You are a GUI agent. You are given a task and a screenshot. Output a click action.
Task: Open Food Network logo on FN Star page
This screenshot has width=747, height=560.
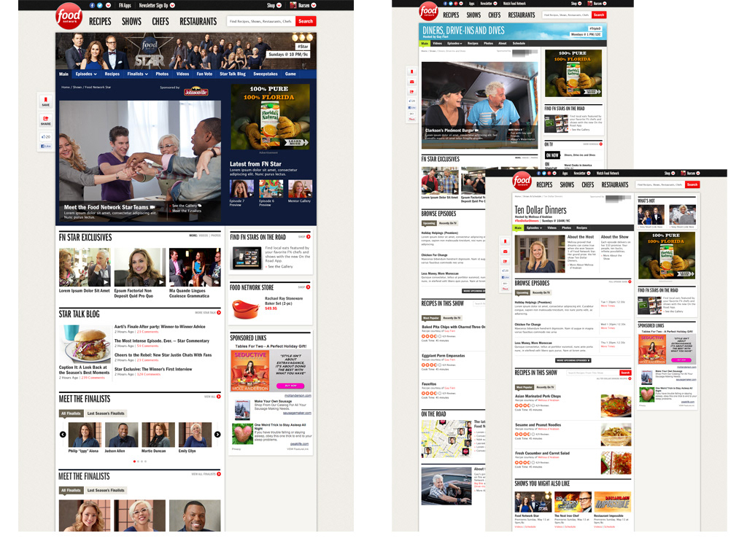point(69,16)
